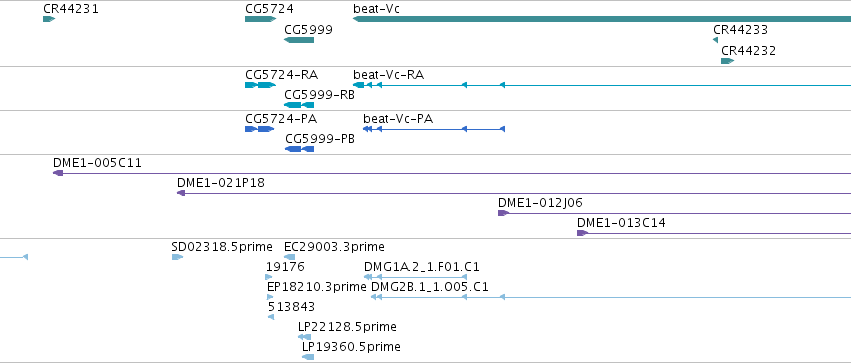Click the beat-Vc-PA protein track

[x=434, y=129]
